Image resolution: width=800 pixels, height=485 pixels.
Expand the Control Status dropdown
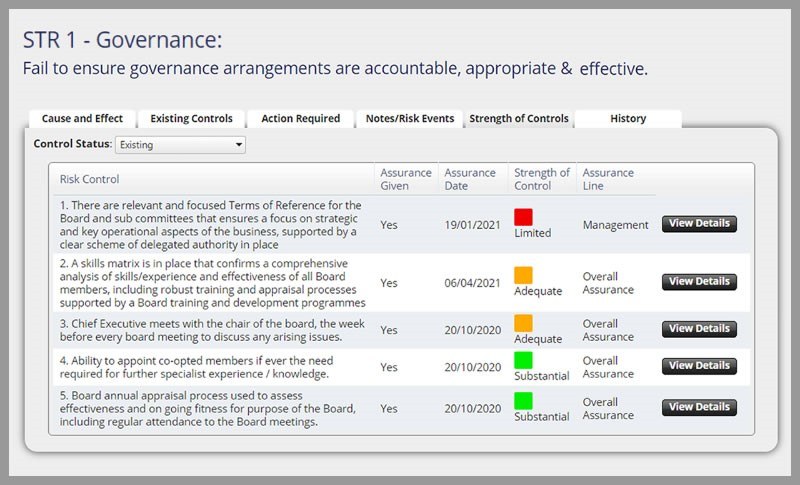point(180,145)
